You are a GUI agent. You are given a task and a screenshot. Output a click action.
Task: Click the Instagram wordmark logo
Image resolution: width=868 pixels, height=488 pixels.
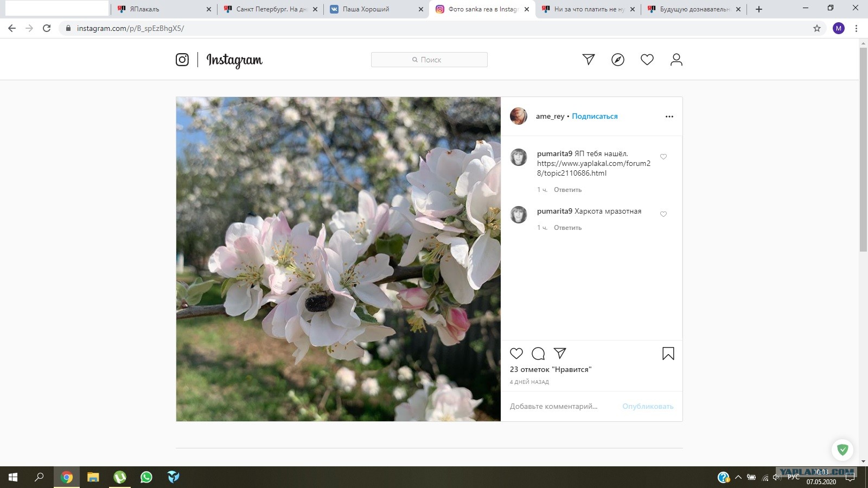pos(234,60)
